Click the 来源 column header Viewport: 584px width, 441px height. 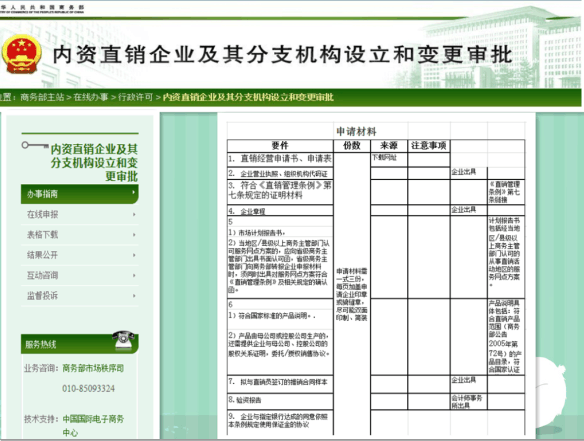[389, 145]
